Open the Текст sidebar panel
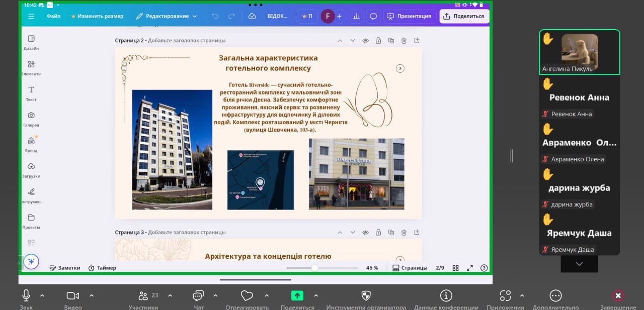This screenshot has height=310, width=644. pyautogui.click(x=31, y=94)
